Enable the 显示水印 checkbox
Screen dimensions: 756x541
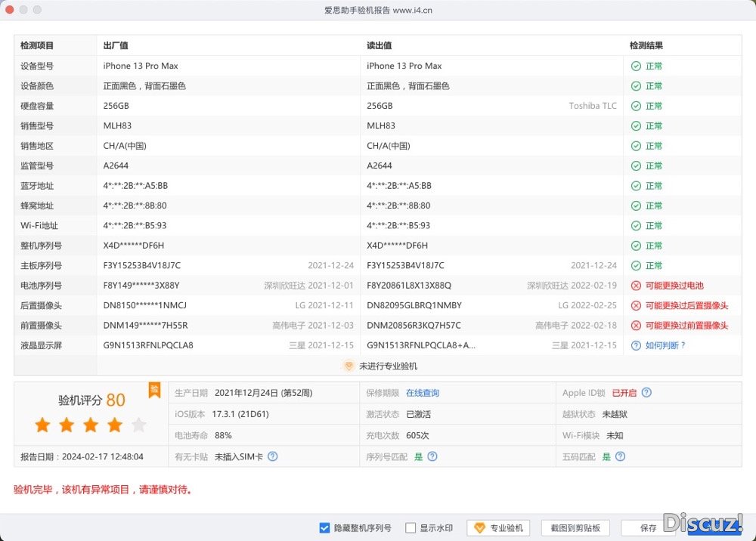[411, 528]
